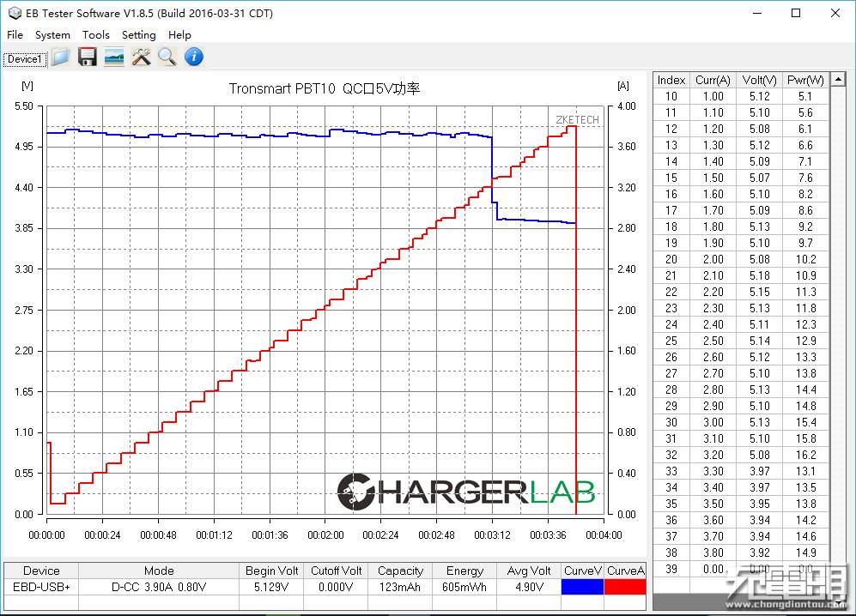Image resolution: width=856 pixels, height=616 pixels.
Task: Click the Avg Volt column header
Action: 528,571
